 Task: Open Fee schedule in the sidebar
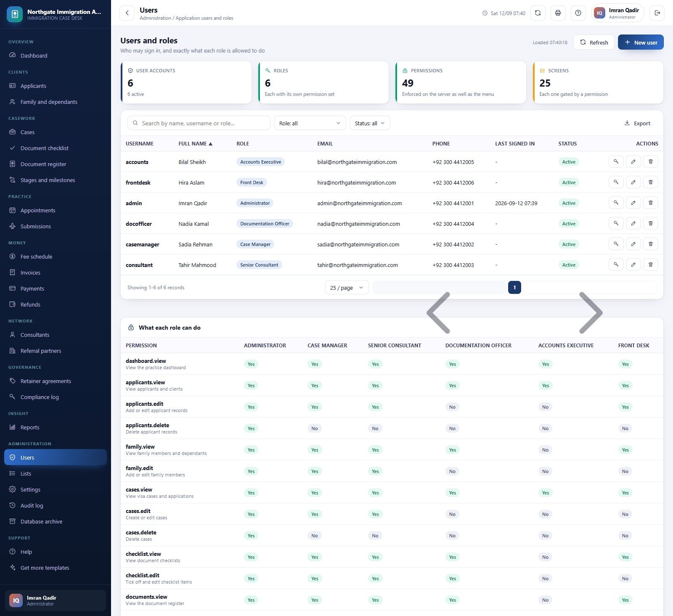[x=56, y=256]
